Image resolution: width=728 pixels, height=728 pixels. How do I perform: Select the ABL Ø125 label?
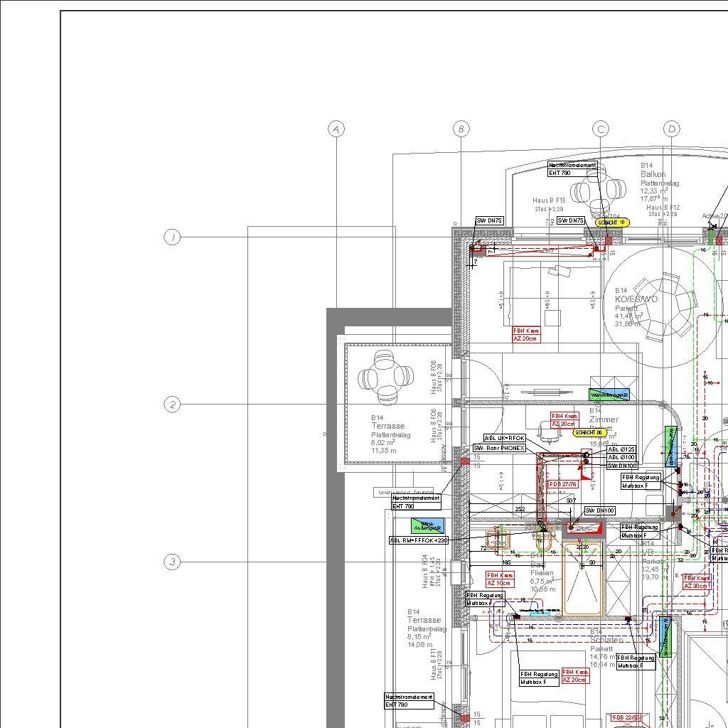pos(621,449)
